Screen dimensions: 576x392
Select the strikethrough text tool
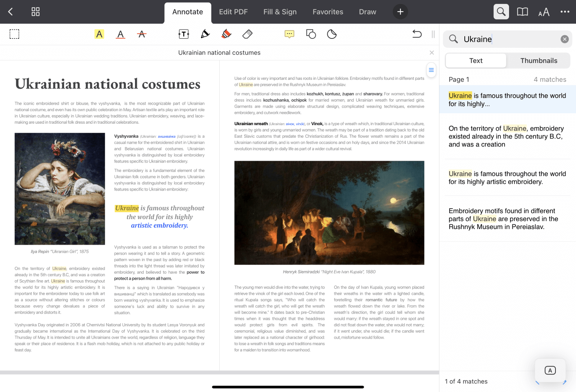pos(142,34)
